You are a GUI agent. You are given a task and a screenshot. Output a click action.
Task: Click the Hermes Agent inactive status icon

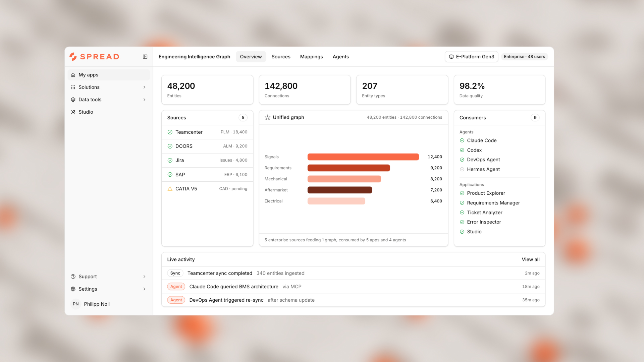tap(462, 169)
